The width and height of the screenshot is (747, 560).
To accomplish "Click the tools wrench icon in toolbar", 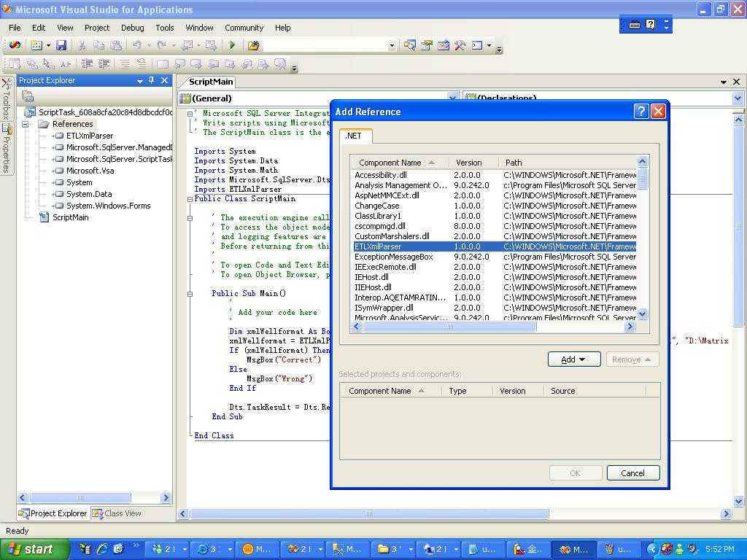I will 460,45.
